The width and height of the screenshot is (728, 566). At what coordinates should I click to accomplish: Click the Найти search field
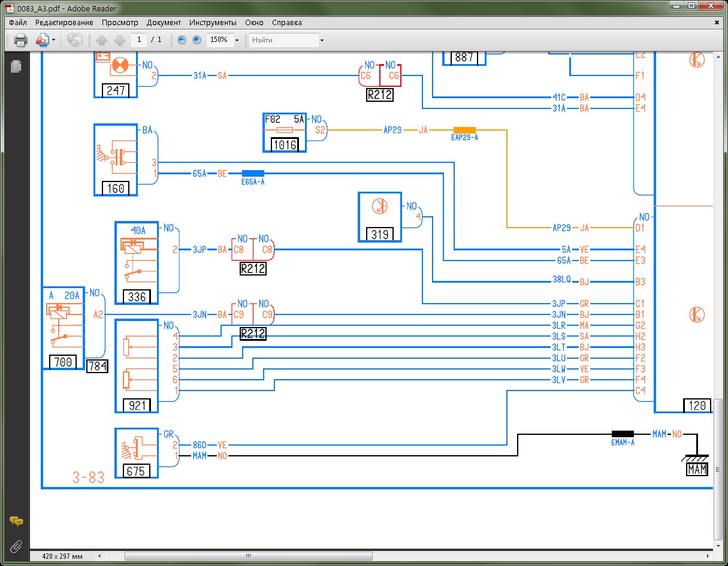[x=284, y=40]
